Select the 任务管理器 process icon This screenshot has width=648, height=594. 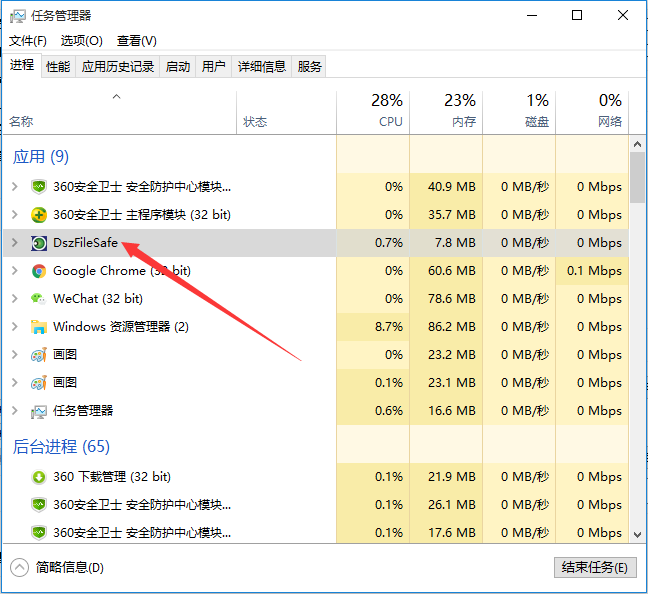39,411
